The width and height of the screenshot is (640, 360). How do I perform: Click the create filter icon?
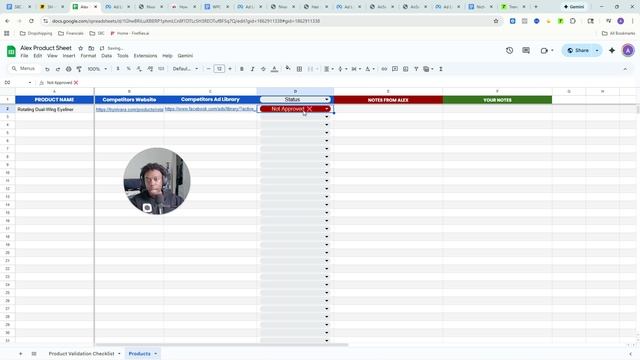click(416, 69)
